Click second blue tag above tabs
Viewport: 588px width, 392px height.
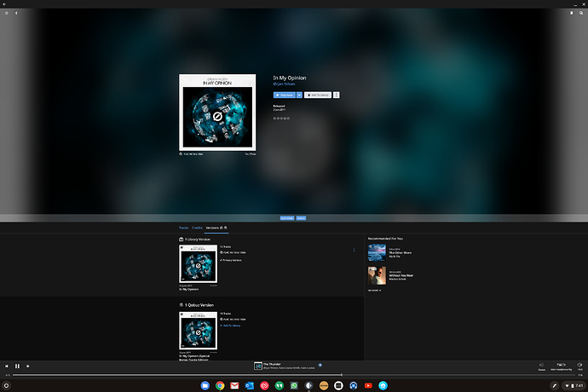301,218
